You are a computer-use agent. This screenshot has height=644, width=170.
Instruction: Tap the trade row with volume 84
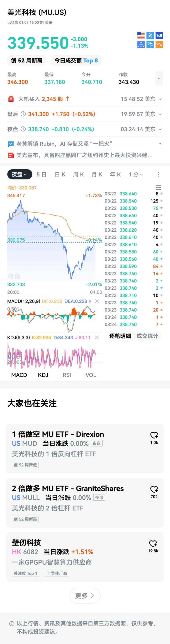click(134, 266)
